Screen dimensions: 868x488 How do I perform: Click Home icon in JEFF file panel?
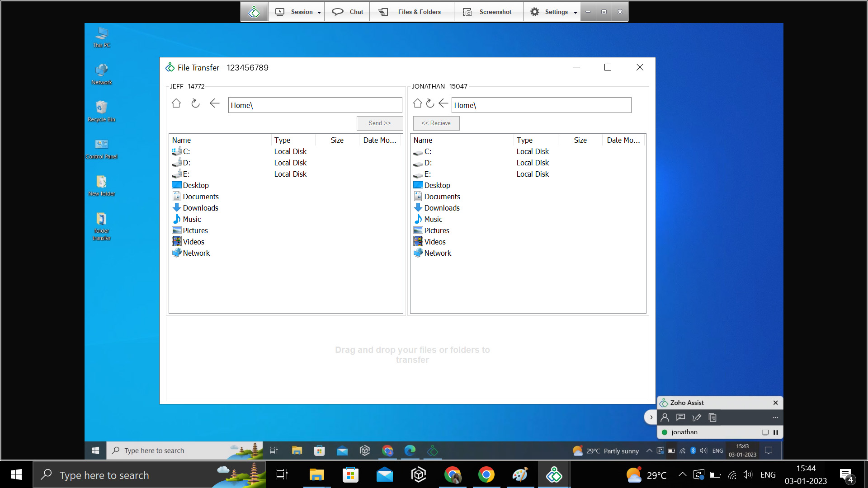click(176, 103)
